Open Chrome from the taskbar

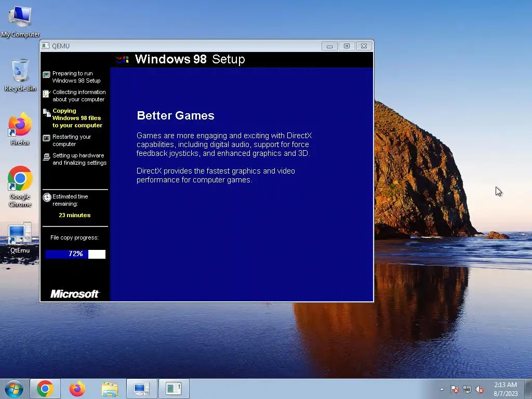[45, 389]
